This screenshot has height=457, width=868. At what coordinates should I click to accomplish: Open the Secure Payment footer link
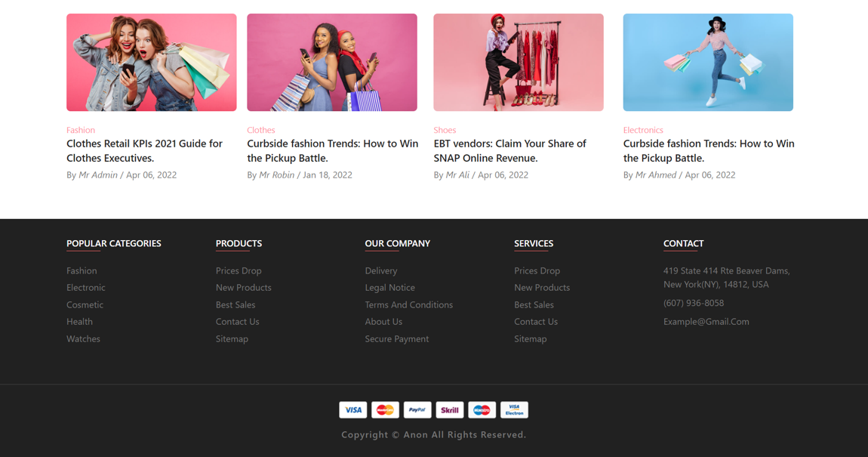[396, 338]
